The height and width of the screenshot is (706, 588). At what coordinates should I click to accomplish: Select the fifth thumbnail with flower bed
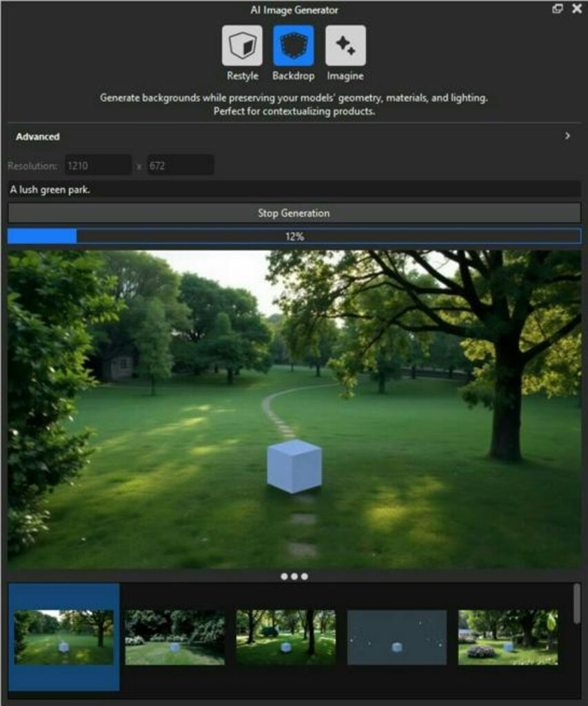click(508, 637)
